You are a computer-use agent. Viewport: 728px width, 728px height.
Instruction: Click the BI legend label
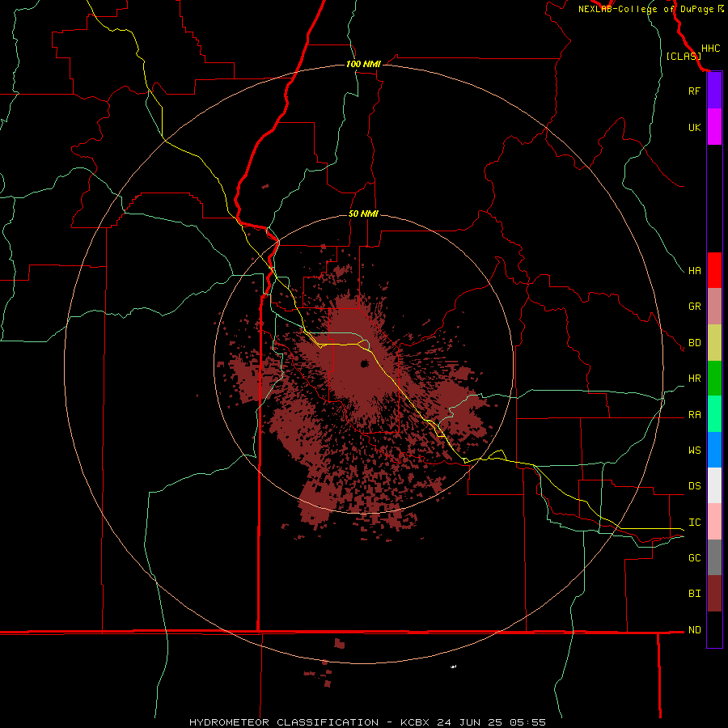(x=694, y=594)
